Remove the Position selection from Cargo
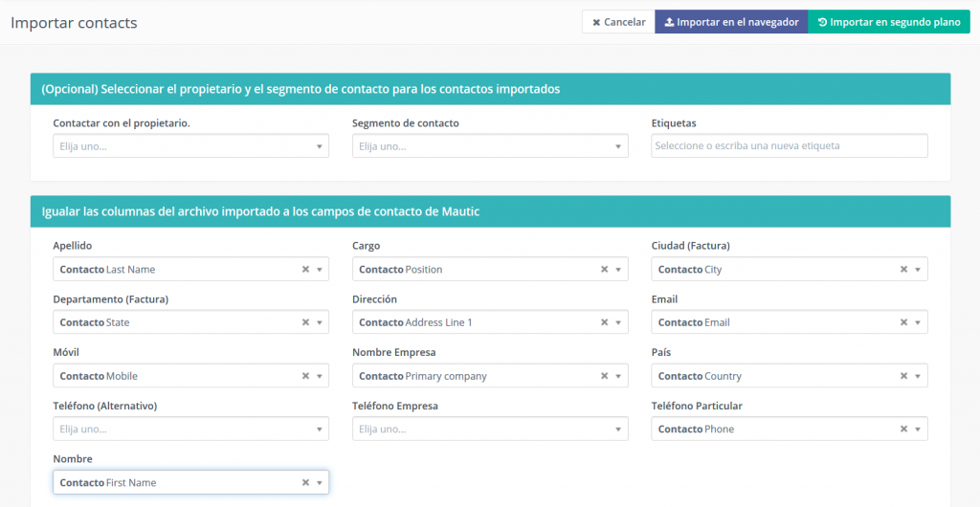Image resolution: width=980 pixels, height=507 pixels. pyautogui.click(x=605, y=270)
